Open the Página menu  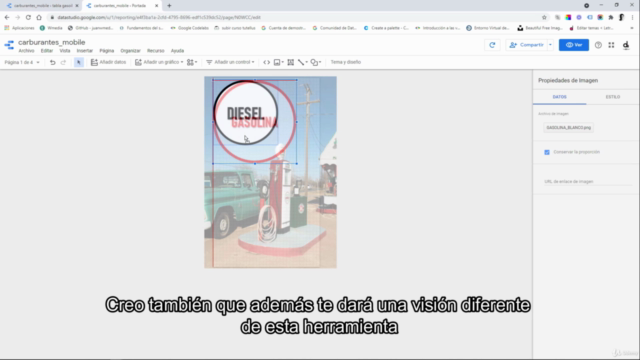107,51
